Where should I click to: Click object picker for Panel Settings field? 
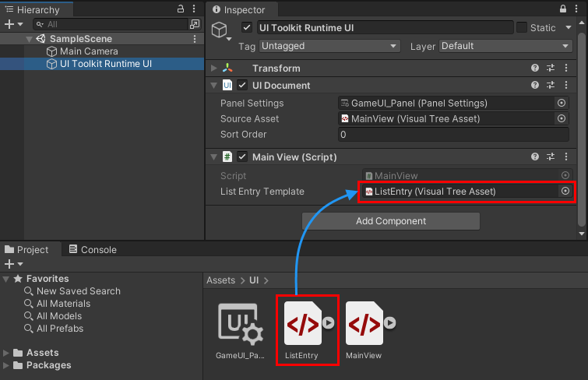tap(562, 103)
